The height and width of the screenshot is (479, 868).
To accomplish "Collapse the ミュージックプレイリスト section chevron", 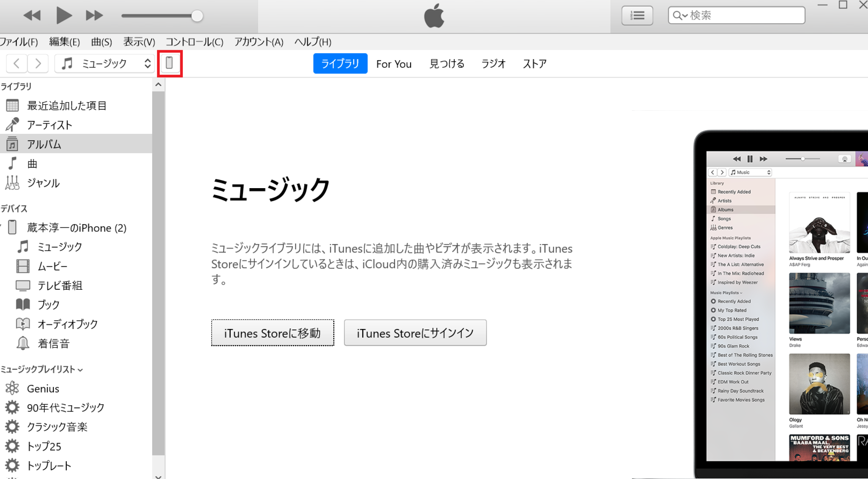I will pos(80,370).
